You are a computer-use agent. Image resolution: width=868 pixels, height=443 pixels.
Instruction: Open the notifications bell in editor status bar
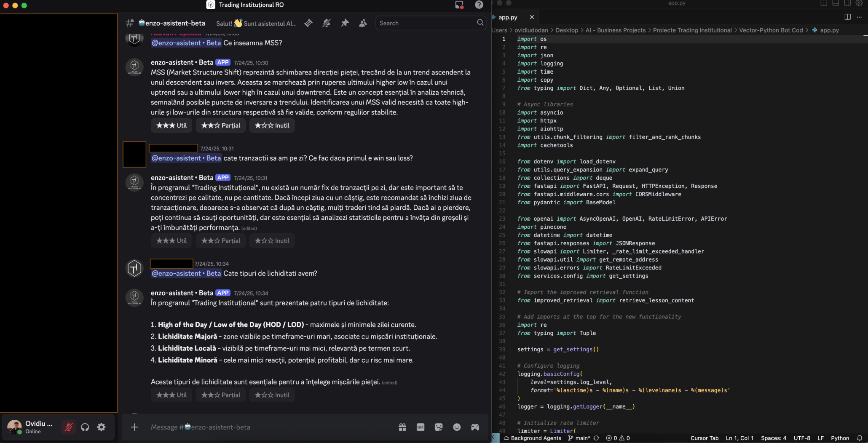tap(860, 438)
